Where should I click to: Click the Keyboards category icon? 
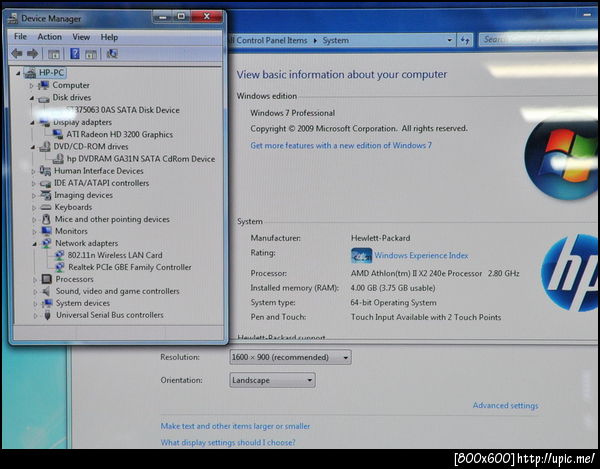(x=46, y=207)
